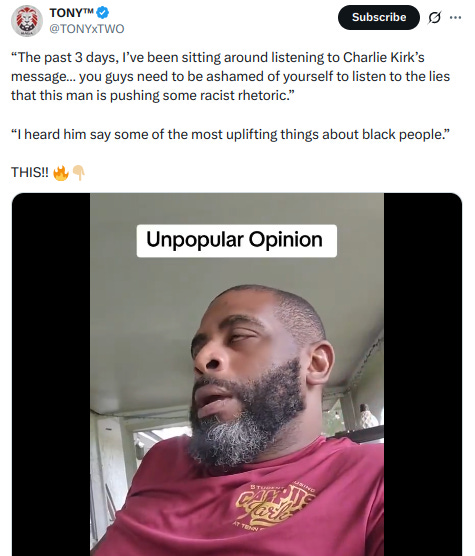The width and height of the screenshot is (475, 556).
Task: Subscribe to the TONY account
Action: [x=379, y=17]
